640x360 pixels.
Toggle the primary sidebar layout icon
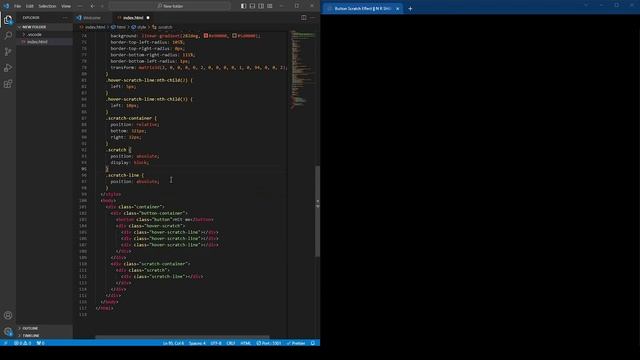244,6
